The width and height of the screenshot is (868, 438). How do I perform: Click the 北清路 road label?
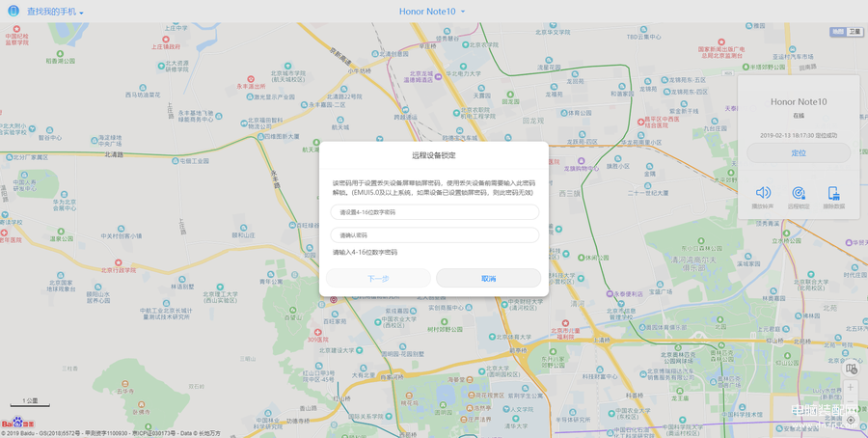[x=114, y=155]
